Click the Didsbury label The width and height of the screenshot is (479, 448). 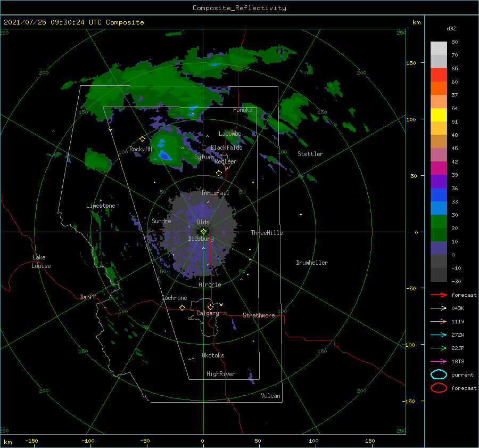(x=201, y=239)
